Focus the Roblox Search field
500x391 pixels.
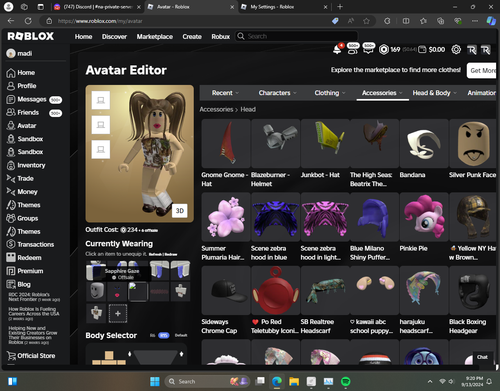point(297,36)
